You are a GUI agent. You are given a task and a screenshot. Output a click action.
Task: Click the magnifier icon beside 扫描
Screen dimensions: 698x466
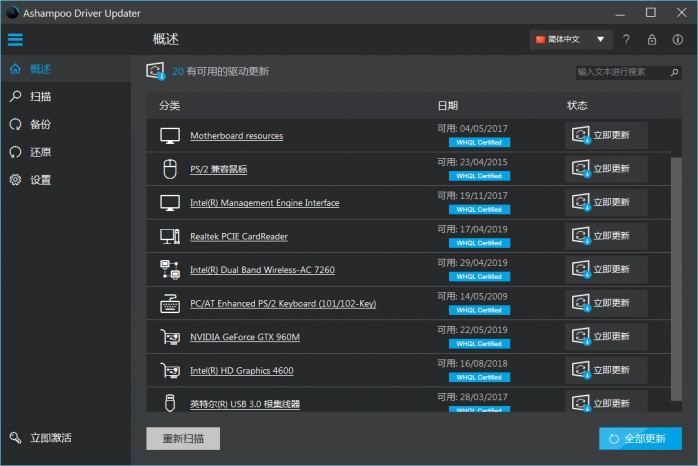pos(15,96)
